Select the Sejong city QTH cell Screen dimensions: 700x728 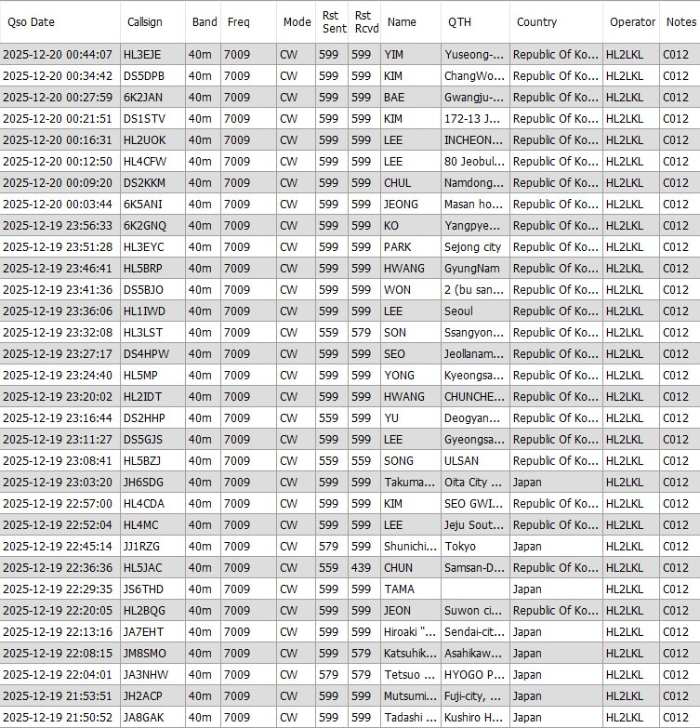pos(472,247)
